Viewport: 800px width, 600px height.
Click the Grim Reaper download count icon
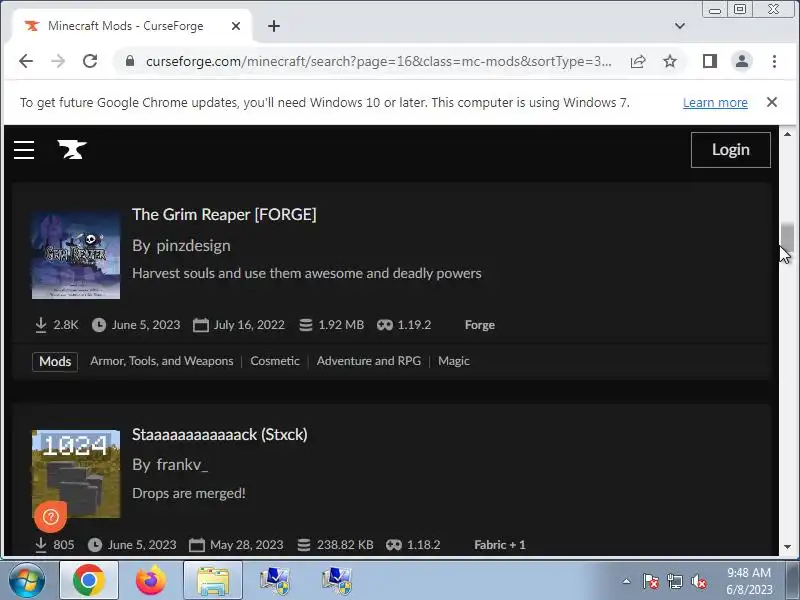(x=41, y=325)
